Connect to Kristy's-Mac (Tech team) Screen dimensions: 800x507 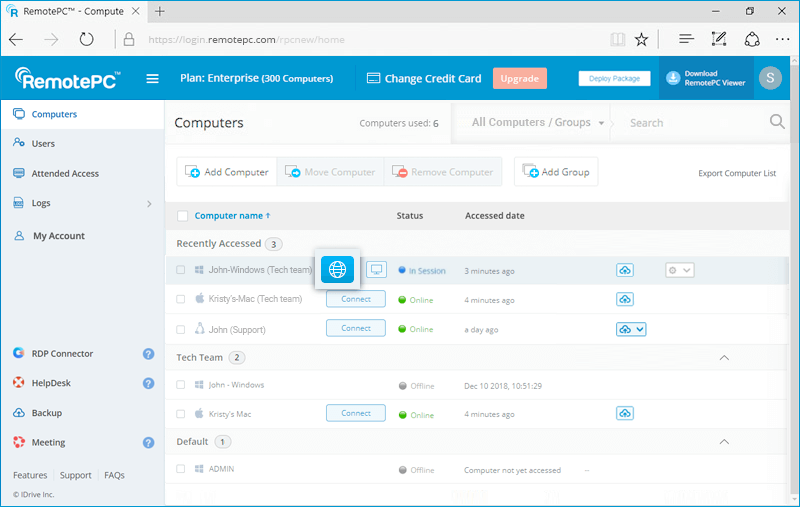point(356,299)
